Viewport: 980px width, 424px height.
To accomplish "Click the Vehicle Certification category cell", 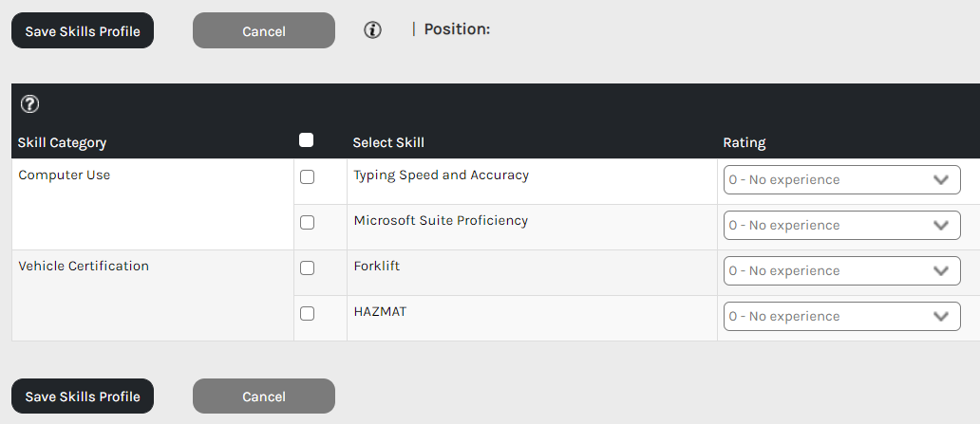I will click(x=84, y=267).
